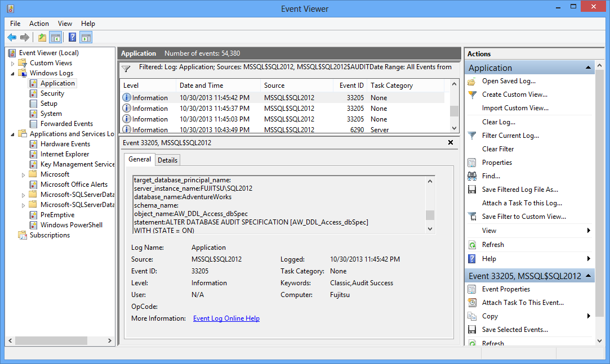The width and height of the screenshot is (610, 364).
Task: Switch to the Details tab
Action: tap(167, 160)
